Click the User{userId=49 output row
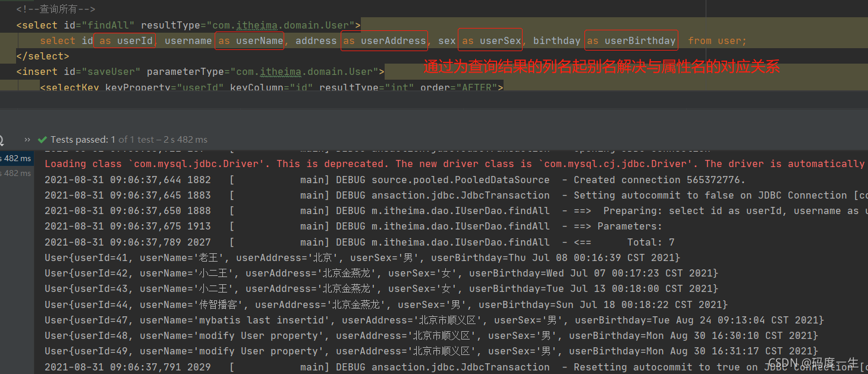The image size is (868, 374). 431,351
